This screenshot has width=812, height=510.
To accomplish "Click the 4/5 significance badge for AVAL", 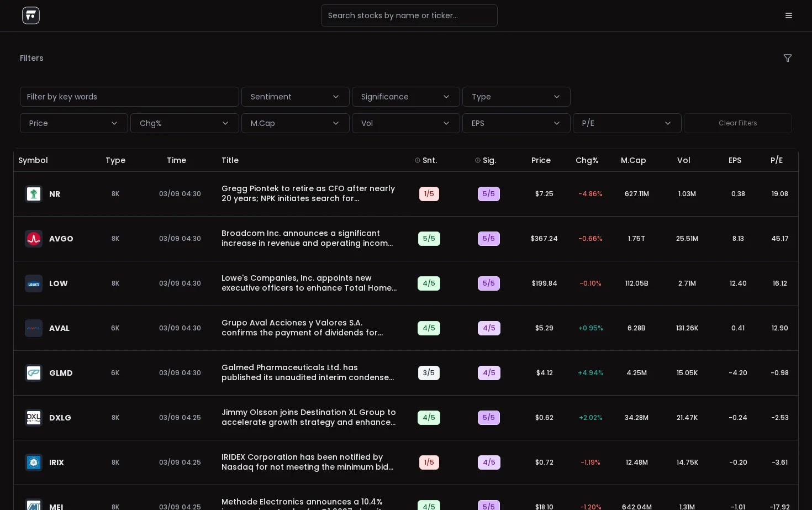I will click(x=489, y=328).
